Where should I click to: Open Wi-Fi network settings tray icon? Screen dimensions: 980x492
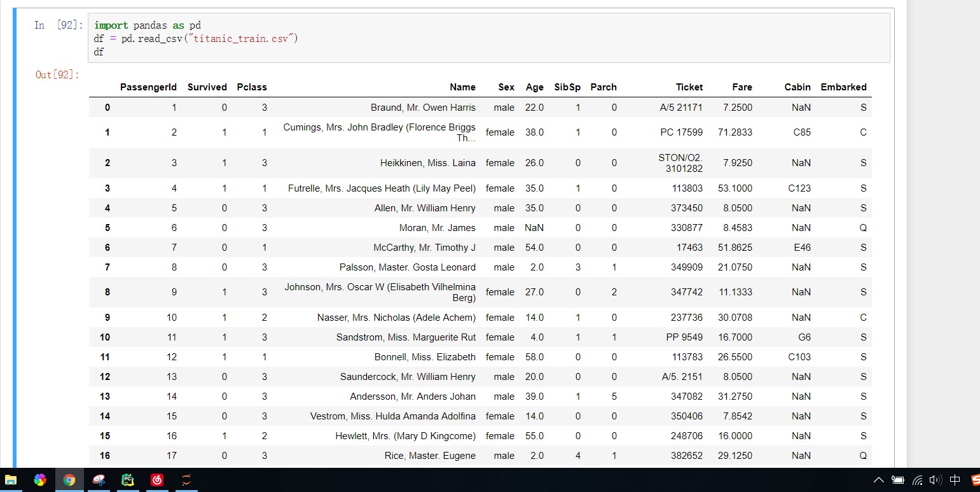[x=917, y=480]
